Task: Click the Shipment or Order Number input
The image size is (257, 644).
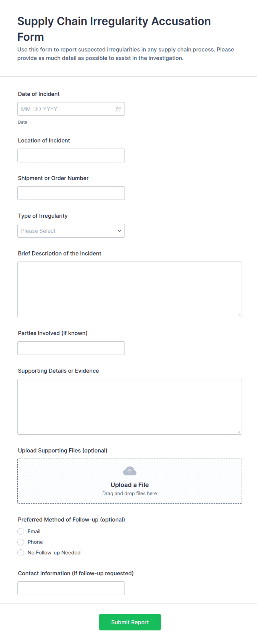Action: pos(71,193)
